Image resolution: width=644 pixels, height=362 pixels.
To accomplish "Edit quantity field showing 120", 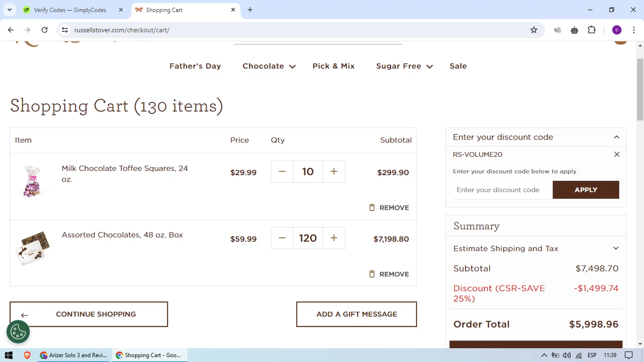I will pyautogui.click(x=308, y=238).
